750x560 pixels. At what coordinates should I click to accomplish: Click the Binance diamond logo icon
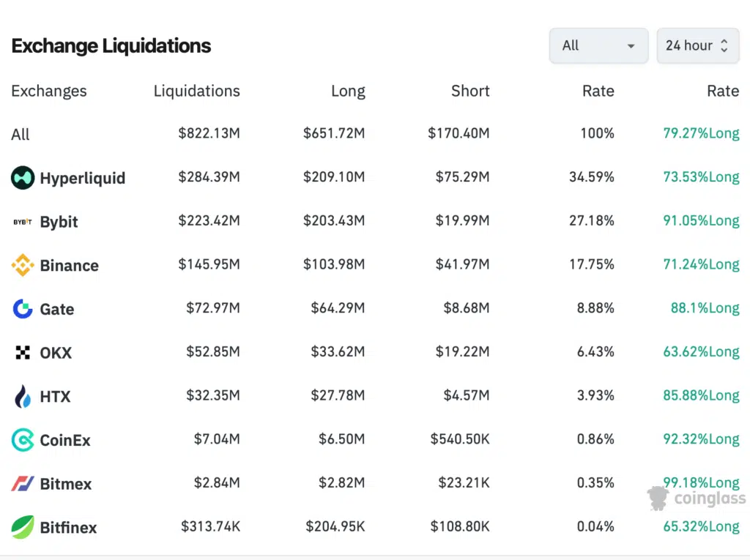click(23, 266)
